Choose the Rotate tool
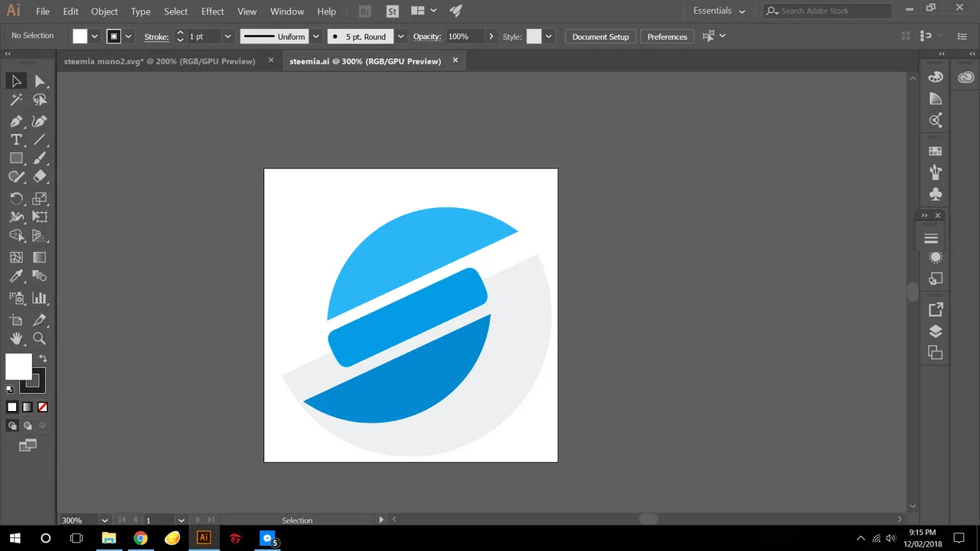The width and height of the screenshot is (980, 551). click(16, 198)
